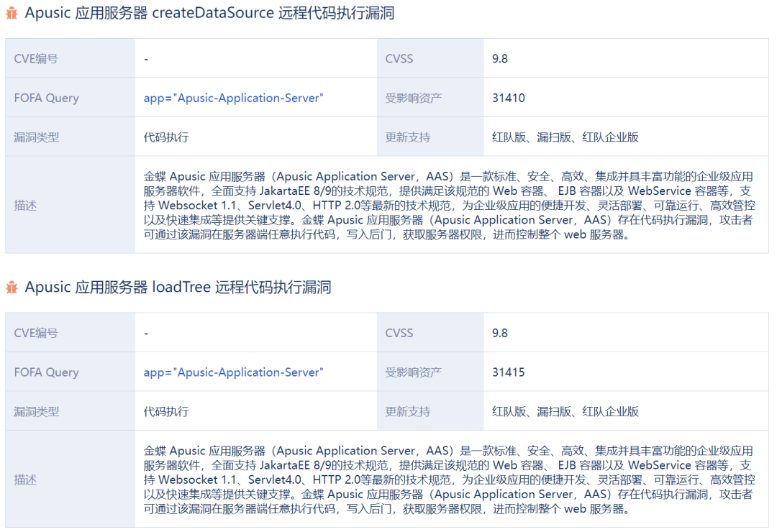Click the CVSS label in createDataSource table

pyautogui.click(x=399, y=59)
